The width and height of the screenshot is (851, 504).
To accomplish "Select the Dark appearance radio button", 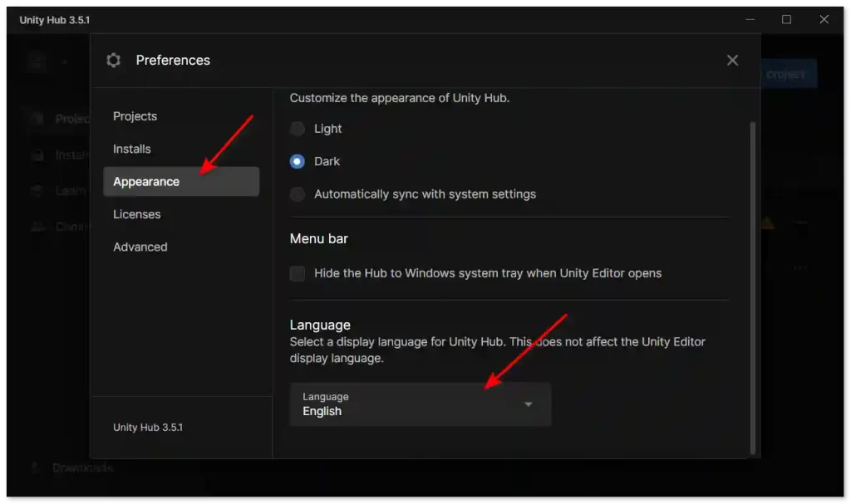I will 298,161.
